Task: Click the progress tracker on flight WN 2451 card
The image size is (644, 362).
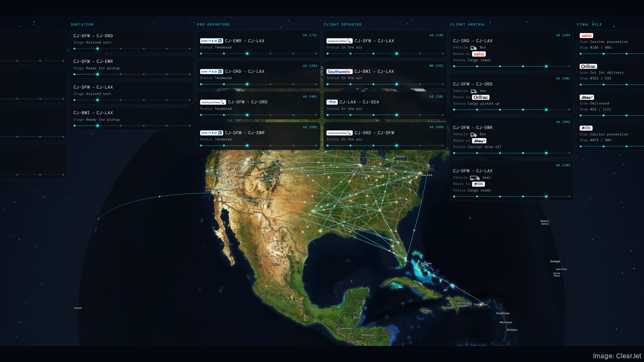Action: pos(385,84)
